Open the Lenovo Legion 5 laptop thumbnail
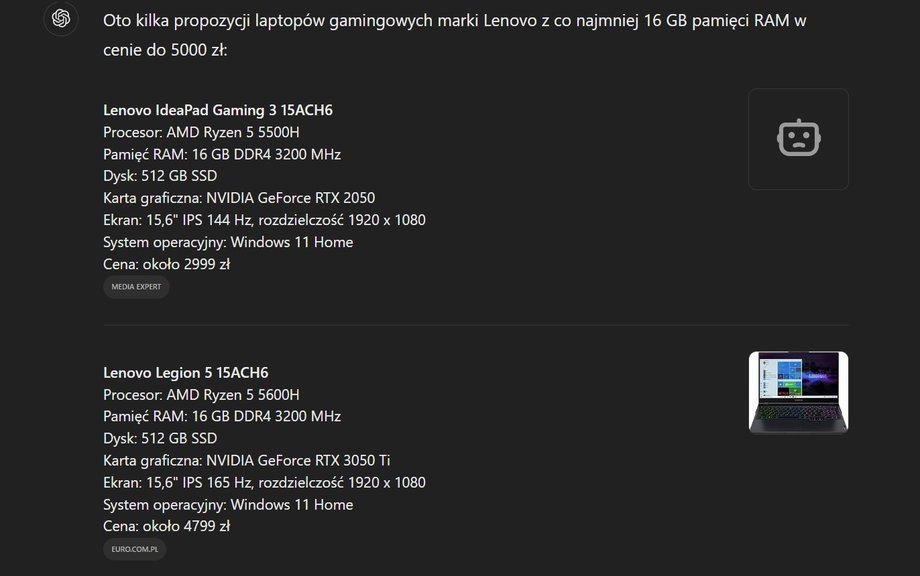The height and width of the screenshot is (576, 920). [798, 392]
